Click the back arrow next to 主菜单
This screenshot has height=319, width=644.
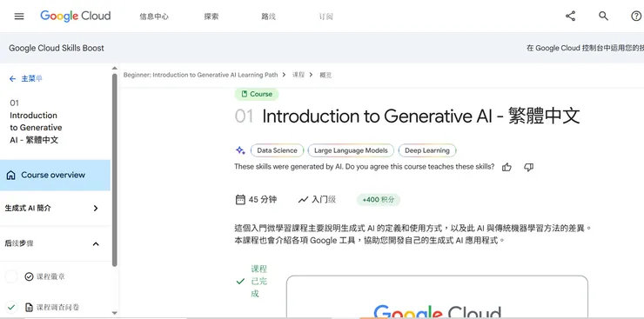click(x=13, y=79)
